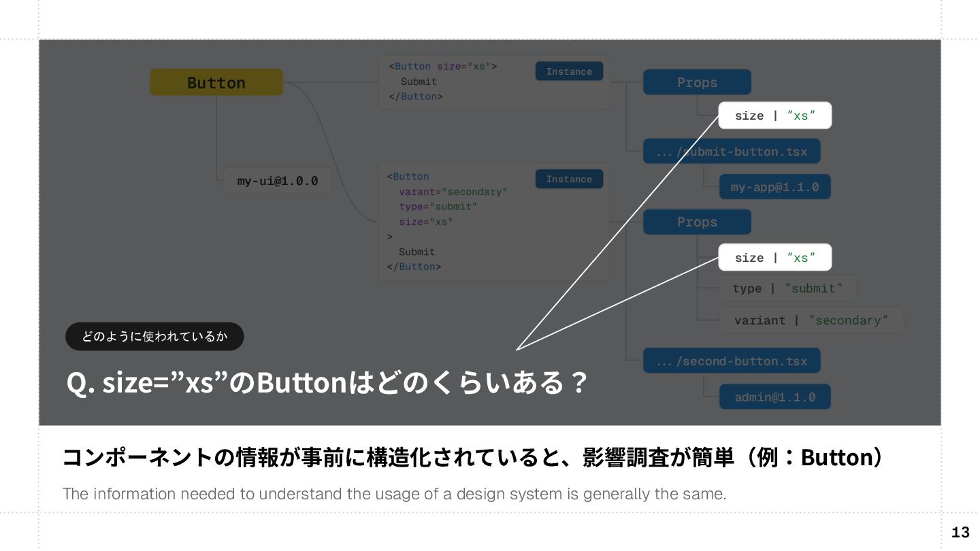Click the question text Q. size="xs"のButtonはどのくらいある？
This screenshot has height=551, width=980.
[x=327, y=383]
